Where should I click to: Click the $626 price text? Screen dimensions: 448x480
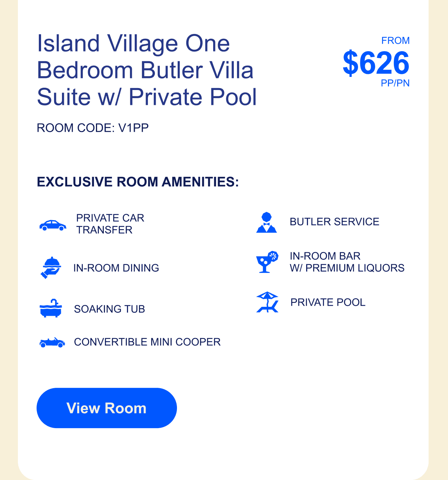click(376, 63)
